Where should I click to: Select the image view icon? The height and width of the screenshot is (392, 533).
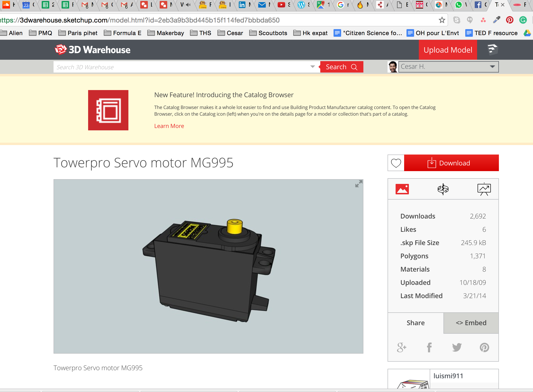tap(402, 189)
